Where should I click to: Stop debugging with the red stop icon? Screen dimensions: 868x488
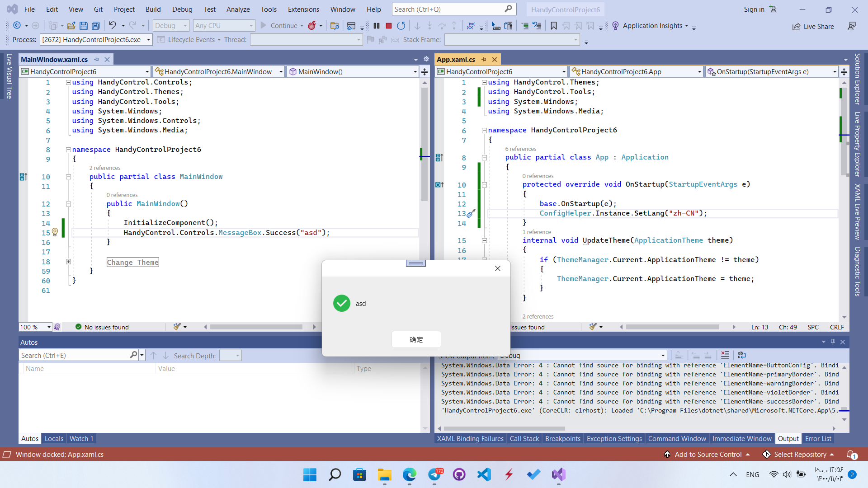pos(388,26)
